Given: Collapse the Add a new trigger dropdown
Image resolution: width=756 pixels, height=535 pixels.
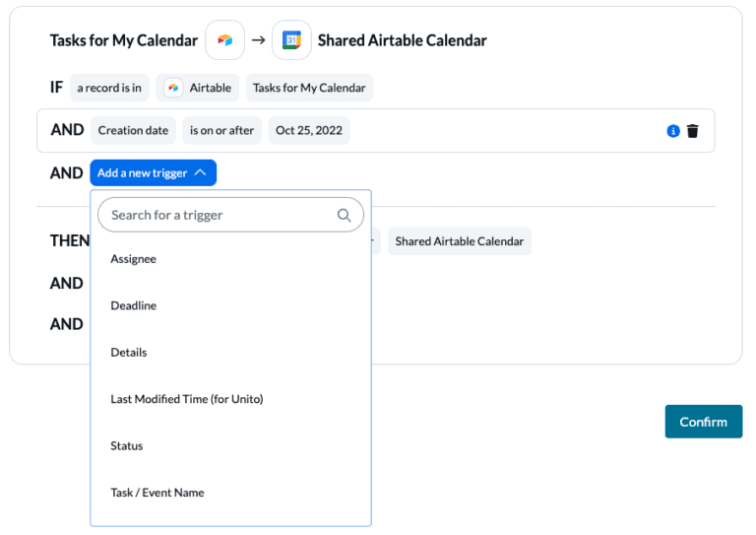Looking at the screenshot, I should tap(153, 172).
